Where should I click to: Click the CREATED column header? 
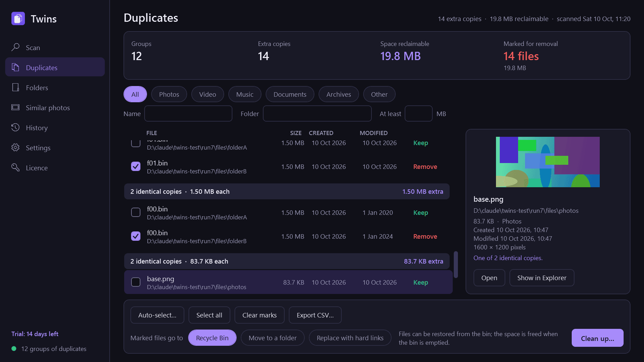click(x=321, y=133)
